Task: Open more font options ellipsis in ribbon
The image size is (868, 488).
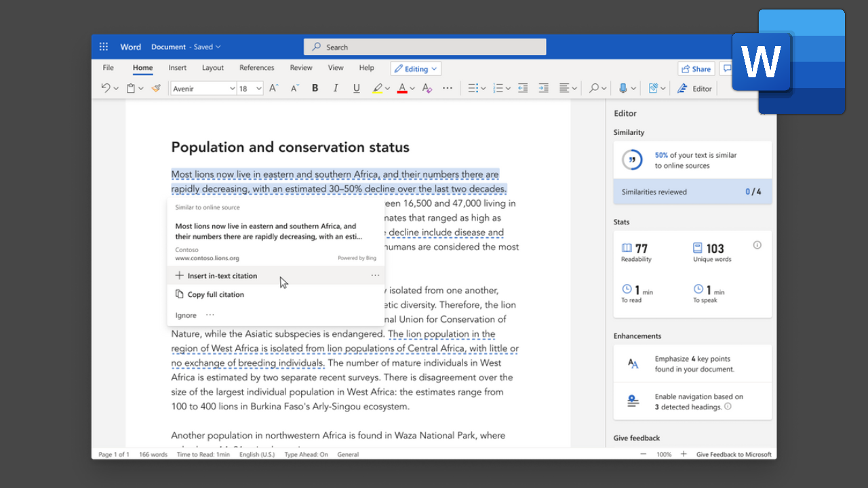Action: [448, 88]
